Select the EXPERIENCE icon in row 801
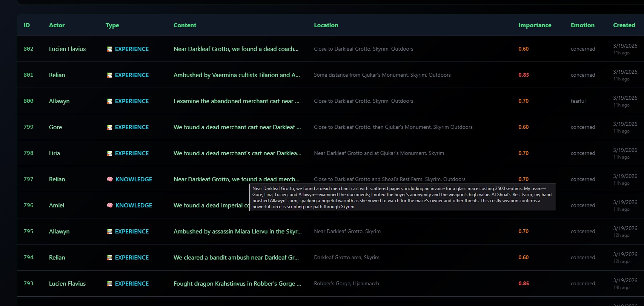This screenshot has height=306, width=644. (109, 75)
